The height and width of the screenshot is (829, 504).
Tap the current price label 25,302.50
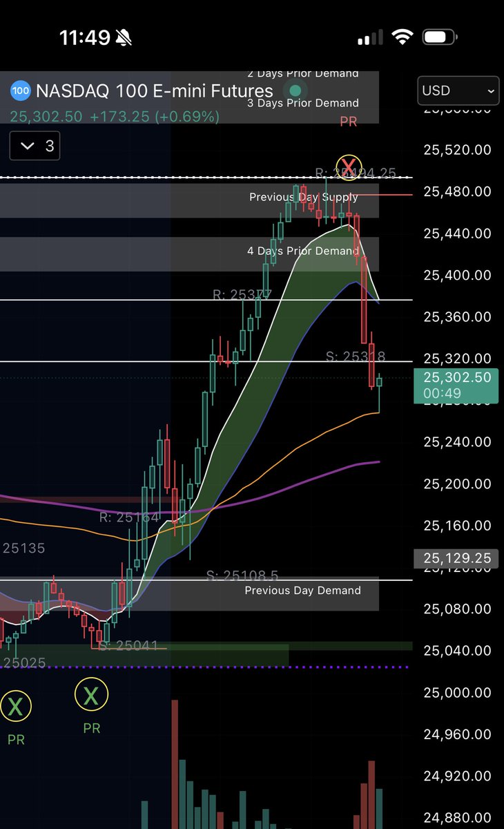[456, 386]
